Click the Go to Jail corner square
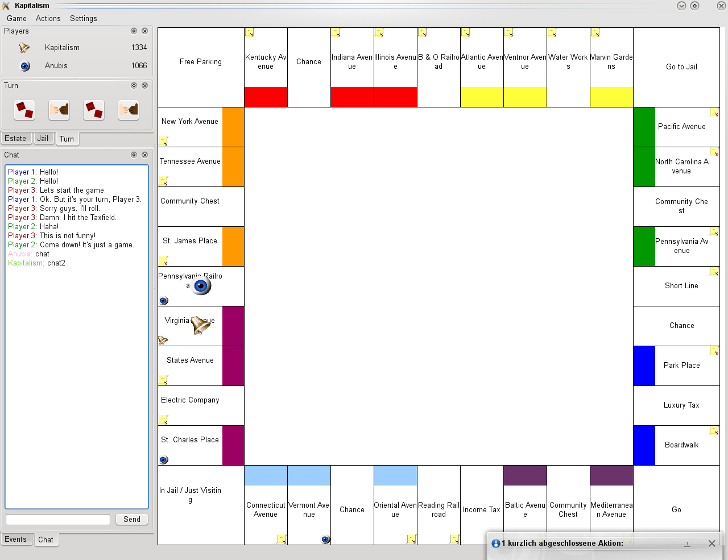This screenshot has width=728, height=560. click(x=676, y=67)
